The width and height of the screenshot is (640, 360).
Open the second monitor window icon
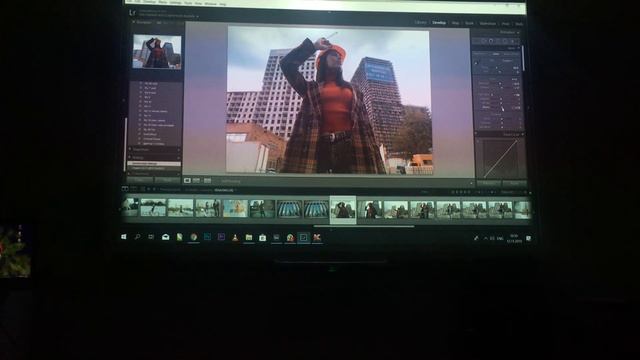(133, 189)
